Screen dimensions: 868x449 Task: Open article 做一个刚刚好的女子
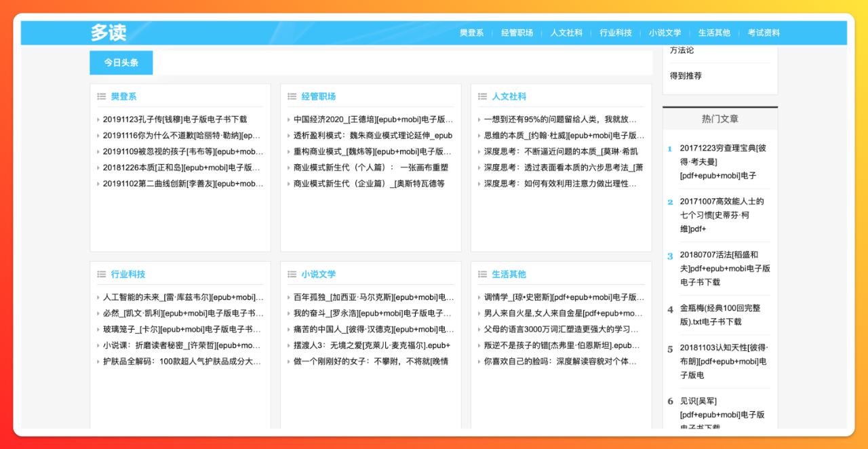[x=371, y=362]
